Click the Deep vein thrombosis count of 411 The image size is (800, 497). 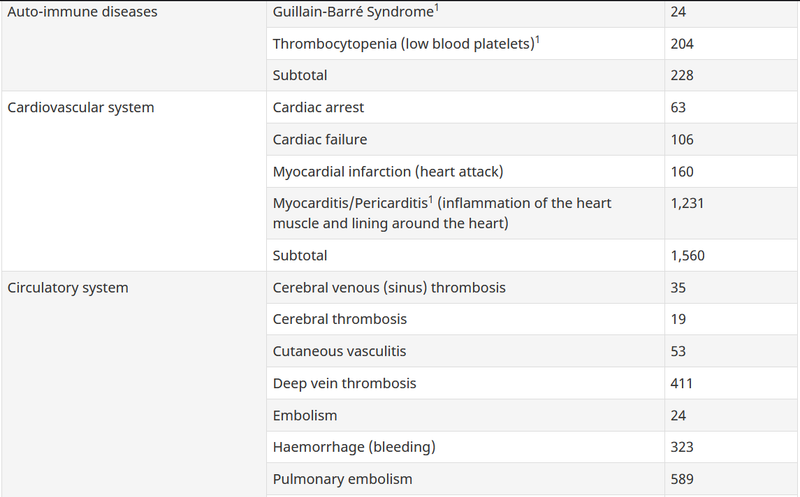click(682, 383)
